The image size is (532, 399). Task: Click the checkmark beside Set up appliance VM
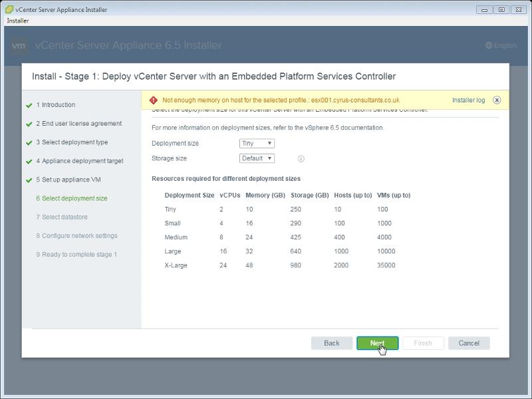29,180
